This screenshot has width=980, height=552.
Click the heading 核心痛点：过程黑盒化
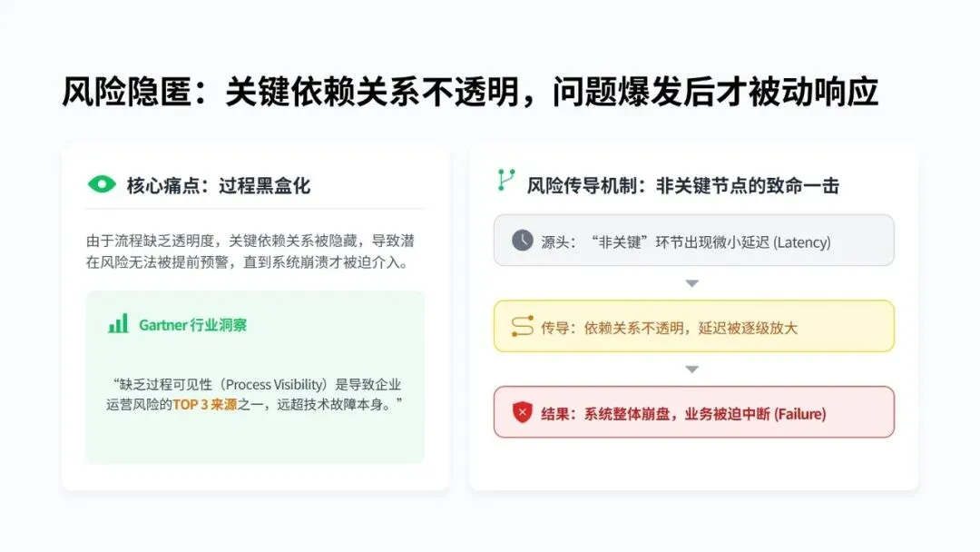218,185
